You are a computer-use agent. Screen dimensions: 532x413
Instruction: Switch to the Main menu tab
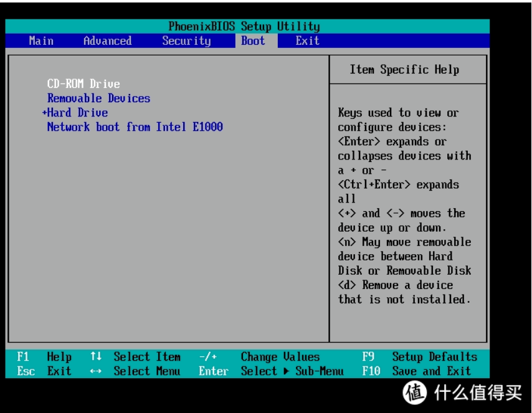pos(41,41)
